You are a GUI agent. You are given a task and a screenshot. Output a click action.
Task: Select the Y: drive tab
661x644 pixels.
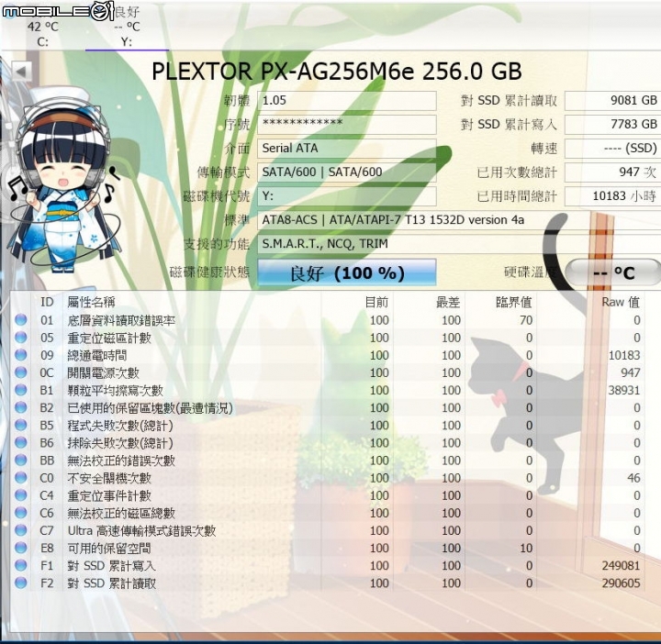(x=127, y=28)
